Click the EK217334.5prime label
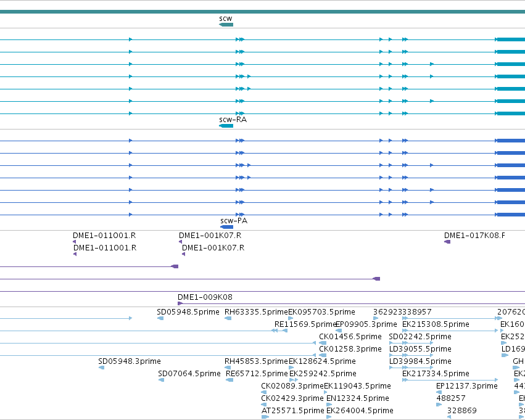The height and width of the screenshot is (420, 525). coord(436,374)
